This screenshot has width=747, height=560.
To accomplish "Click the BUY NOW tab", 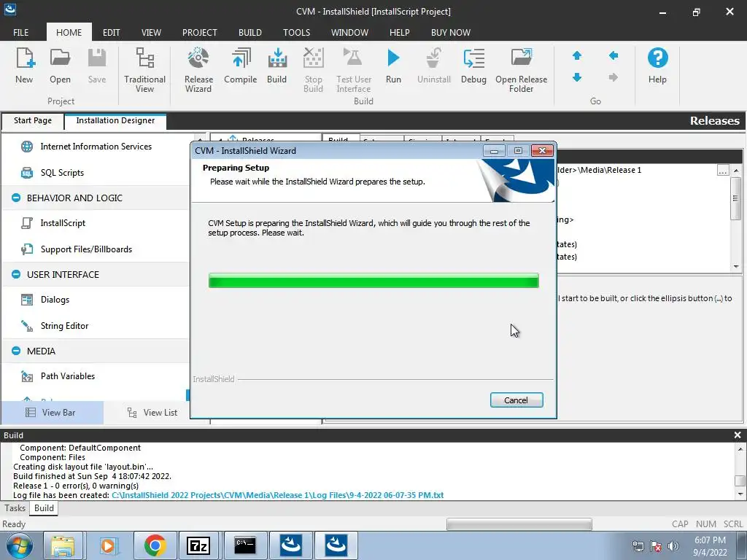I will 451,32.
